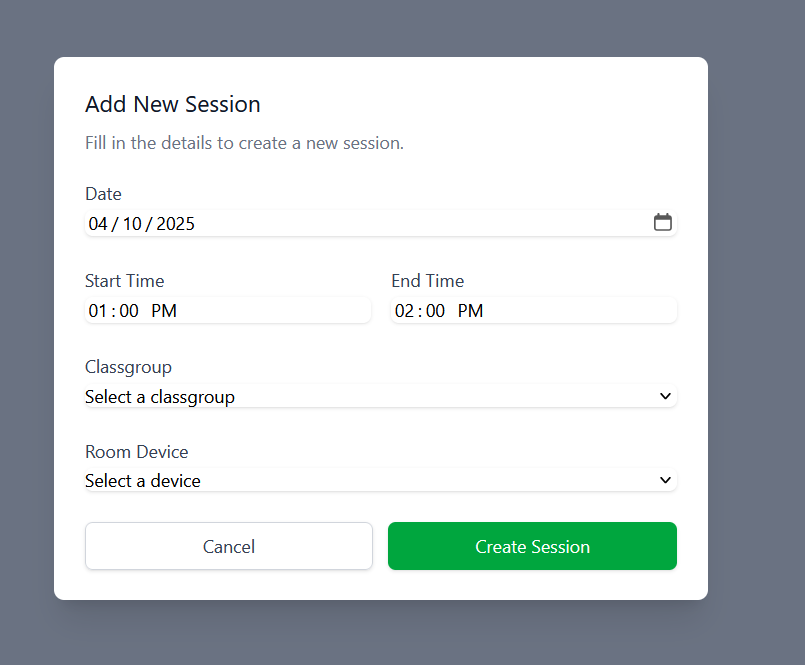
Task: Click the day 10 in Date field
Action: point(132,224)
